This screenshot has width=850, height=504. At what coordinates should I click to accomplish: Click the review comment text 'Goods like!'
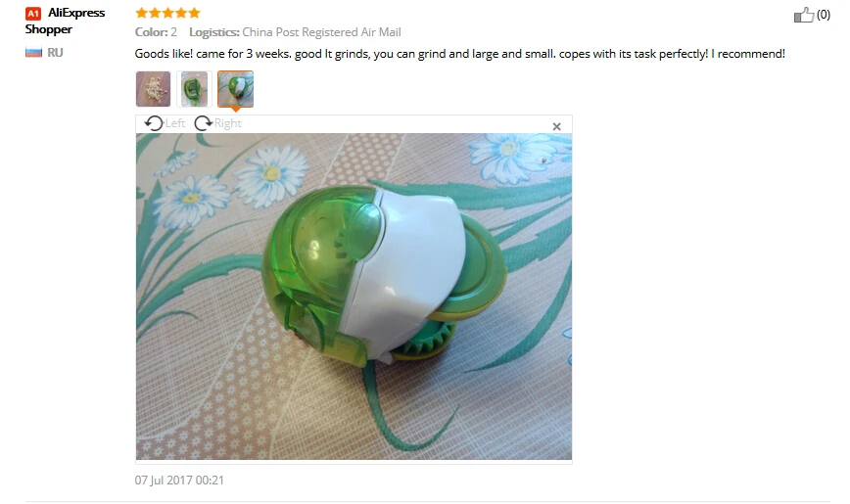click(x=164, y=54)
